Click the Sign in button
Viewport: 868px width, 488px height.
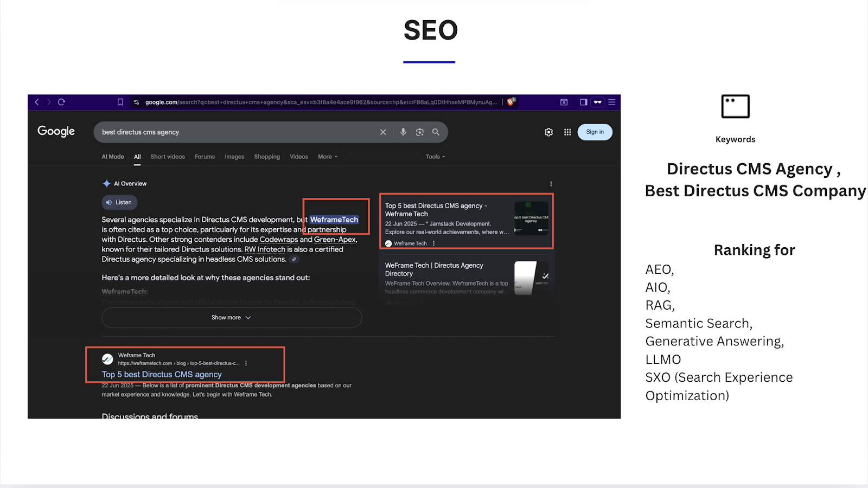click(595, 132)
